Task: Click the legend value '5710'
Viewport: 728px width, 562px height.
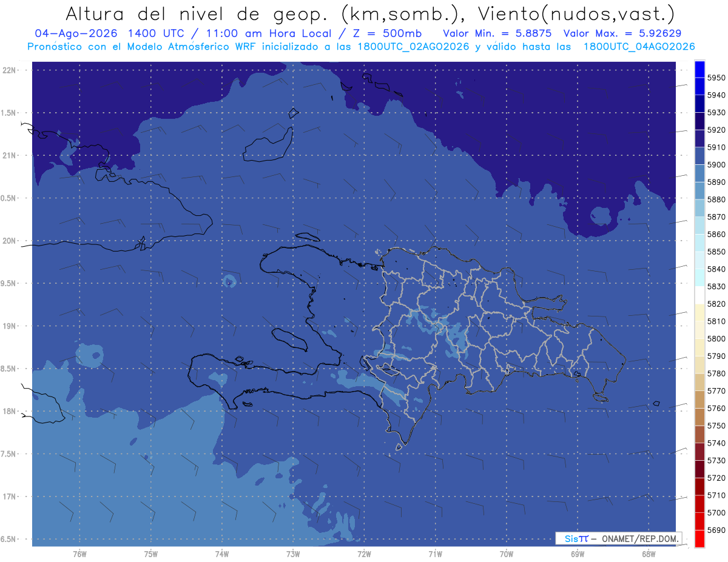Action: (x=716, y=495)
